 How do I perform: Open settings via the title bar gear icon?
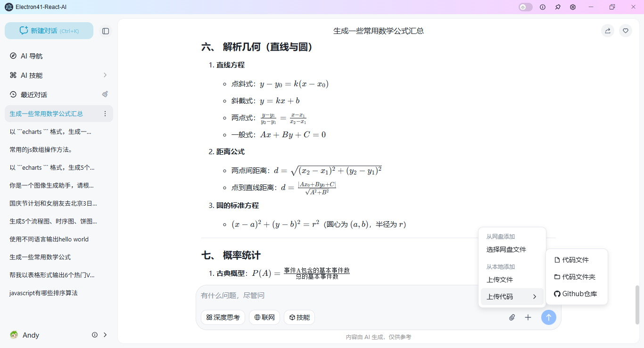(573, 7)
